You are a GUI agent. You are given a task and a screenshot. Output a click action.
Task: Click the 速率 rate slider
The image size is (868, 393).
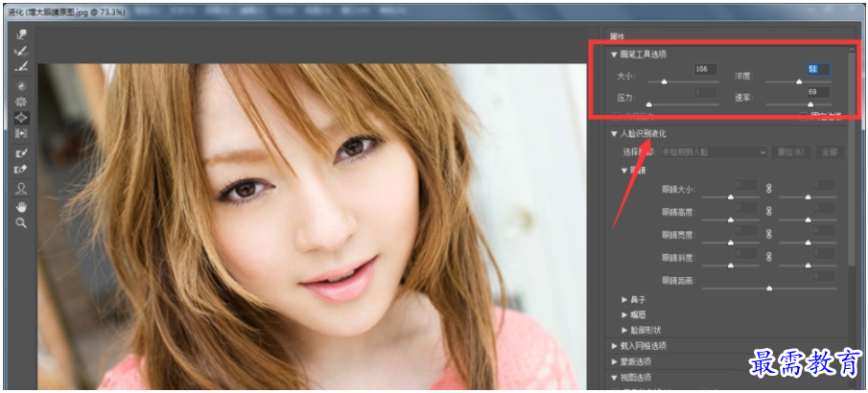pyautogui.click(x=798, y=104)
